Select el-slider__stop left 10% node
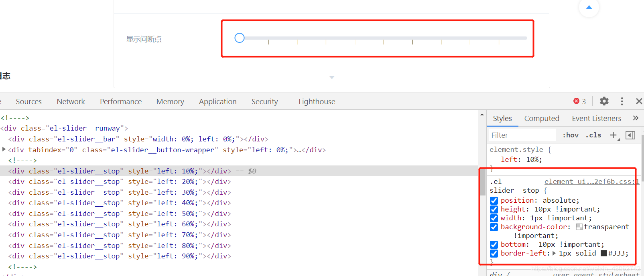 [120, 171]
